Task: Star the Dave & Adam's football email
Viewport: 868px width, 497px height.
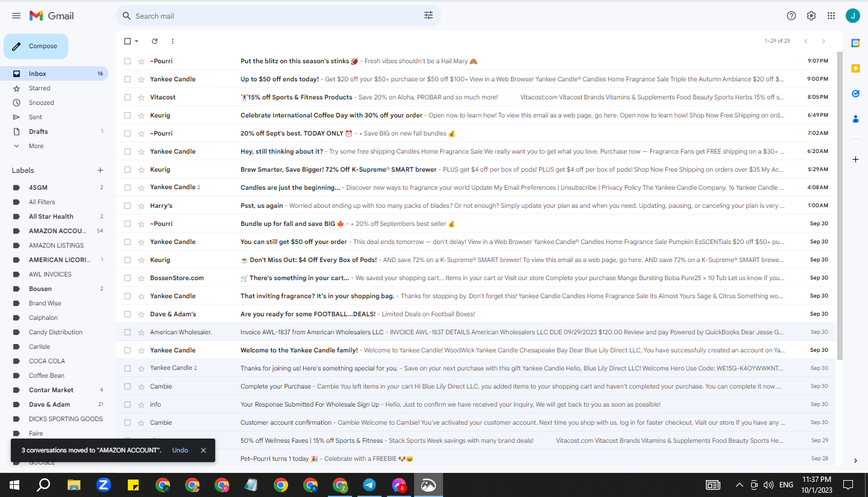Action: pyautogui.click(x=141, y=314)
